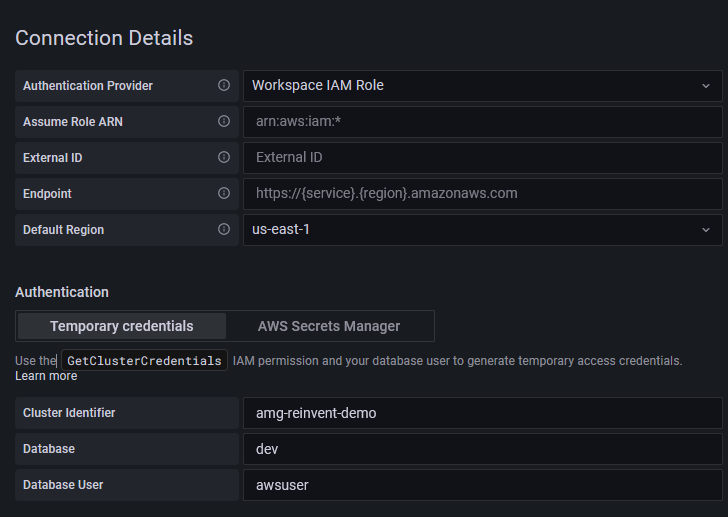Click the Assume Role ARN input field
Viewport: 728px width, 517px height.
[x=482, y=122]
